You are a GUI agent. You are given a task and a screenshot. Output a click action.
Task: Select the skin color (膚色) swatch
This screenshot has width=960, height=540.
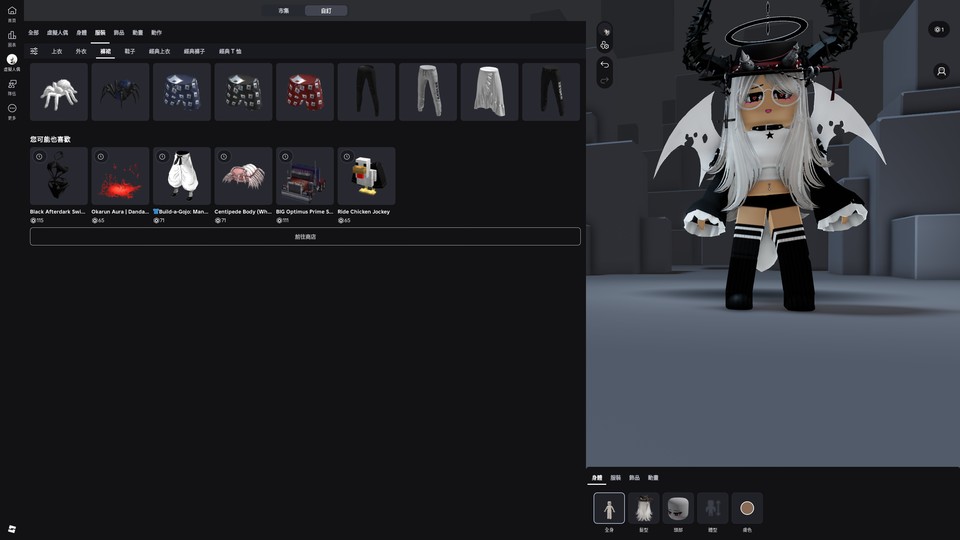[747, 508]
